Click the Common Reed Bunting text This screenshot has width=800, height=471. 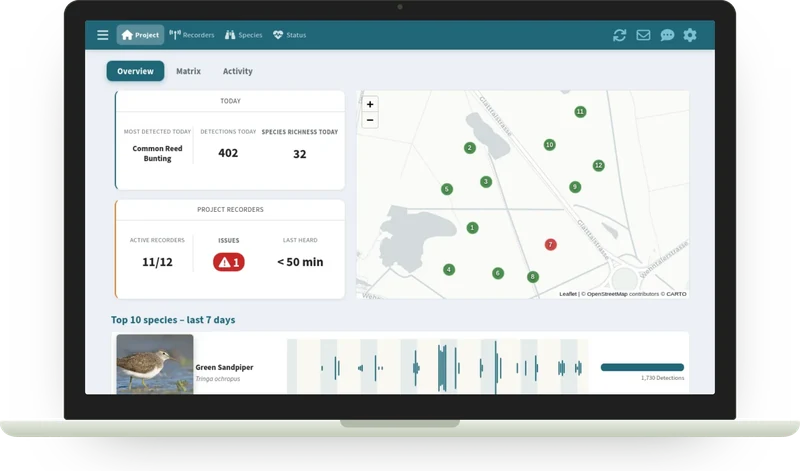[x=157, y=154]
